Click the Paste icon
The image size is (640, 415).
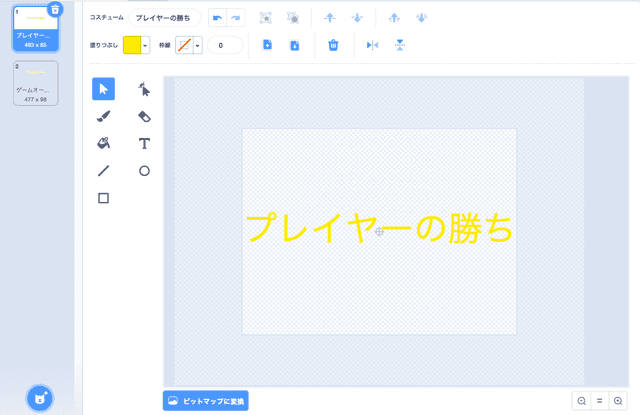coord(294,45)
